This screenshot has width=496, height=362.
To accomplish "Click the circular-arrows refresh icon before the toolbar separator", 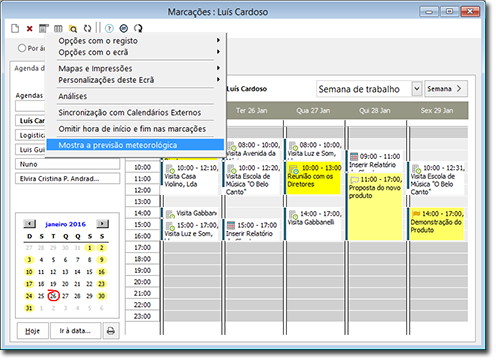I will point(87,29).
